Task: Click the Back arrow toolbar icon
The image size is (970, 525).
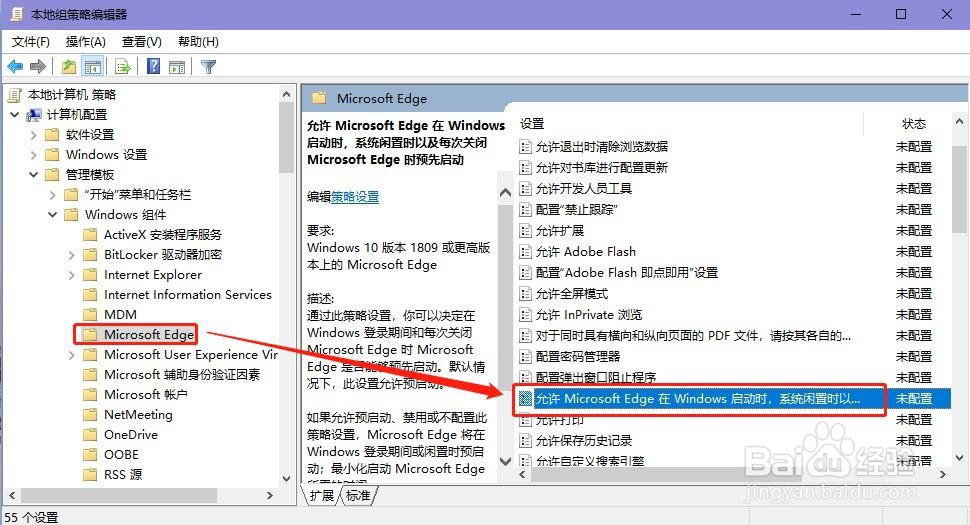Action: coord(15,66)
